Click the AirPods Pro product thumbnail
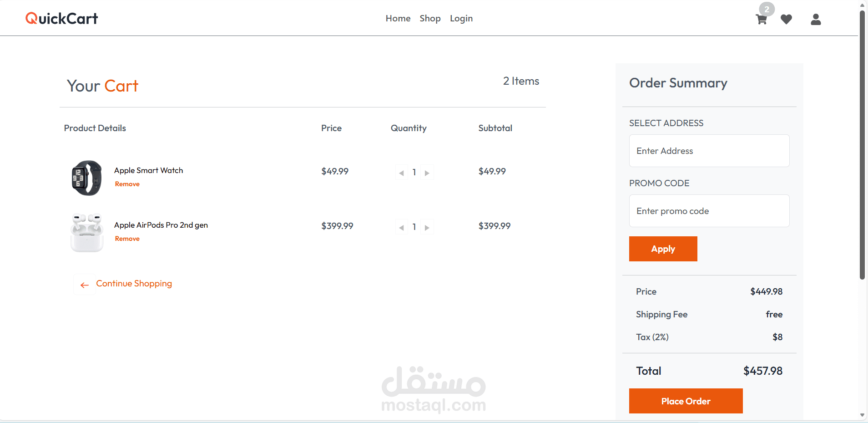 (x=86, y=233)
